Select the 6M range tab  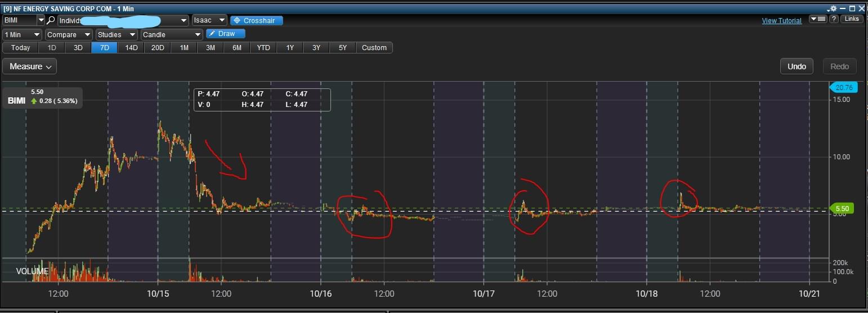click(237, 48)
